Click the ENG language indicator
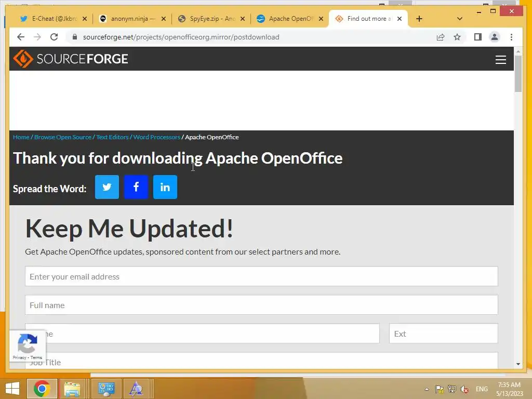Screen dimensions: 532x399 pyautogui.click(x=482, y=389)
